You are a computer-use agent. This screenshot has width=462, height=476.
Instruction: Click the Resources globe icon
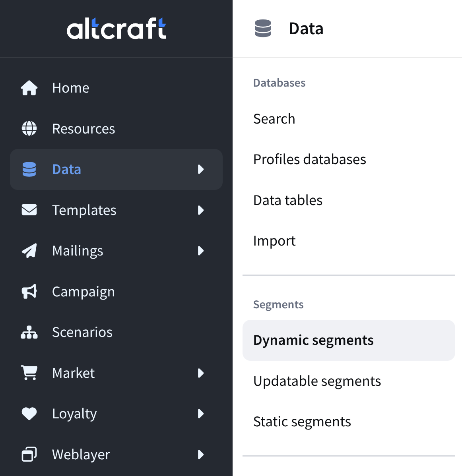pyautogui.click(x=29, y=129)
